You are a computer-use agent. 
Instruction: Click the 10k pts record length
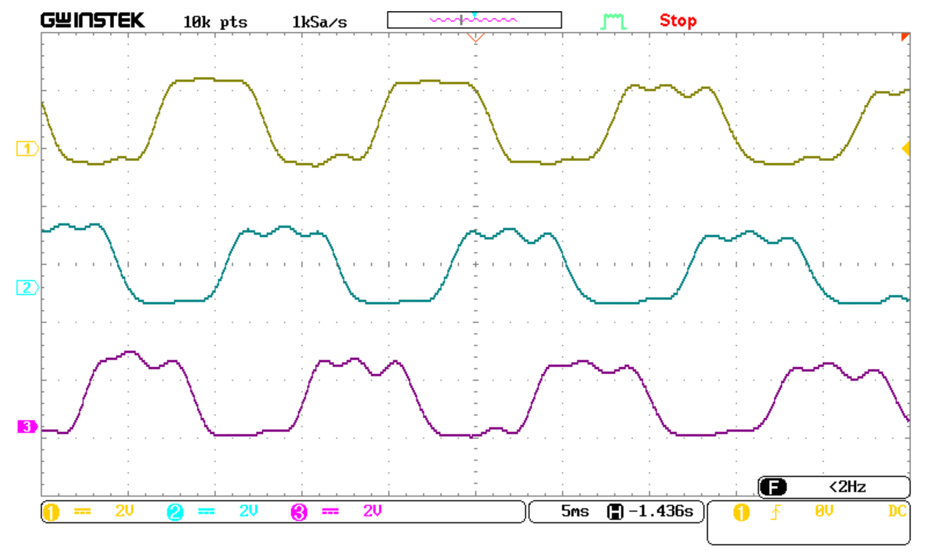[x=215, y=22]
